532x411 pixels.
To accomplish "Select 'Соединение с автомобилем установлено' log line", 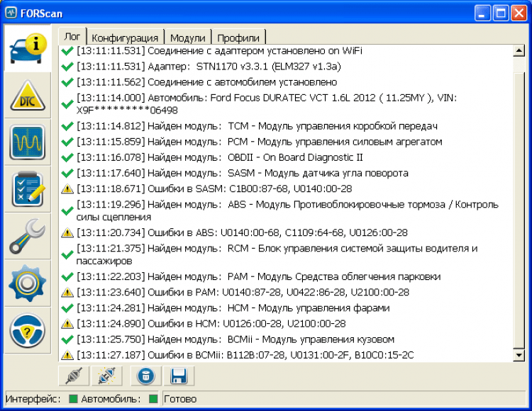I will pyautogui.click(x=206, y=82).
